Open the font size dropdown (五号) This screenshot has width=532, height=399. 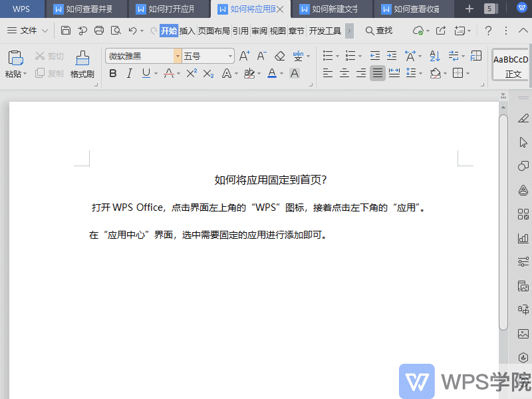pos(230,56)
